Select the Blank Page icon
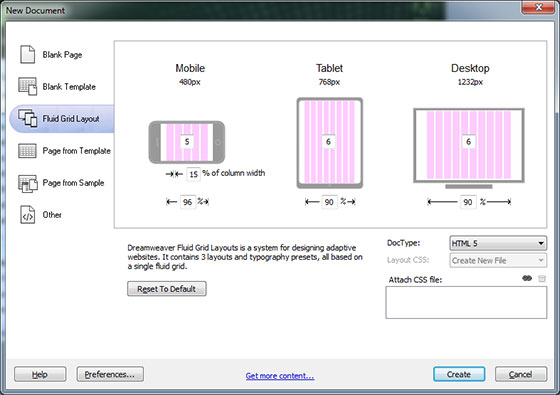Viewport: 560px width, 395px height. [27, 54]
